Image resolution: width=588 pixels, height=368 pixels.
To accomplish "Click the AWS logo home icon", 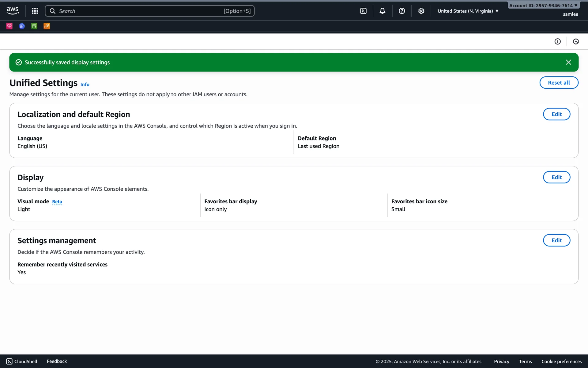I will (x=13, y=11).
